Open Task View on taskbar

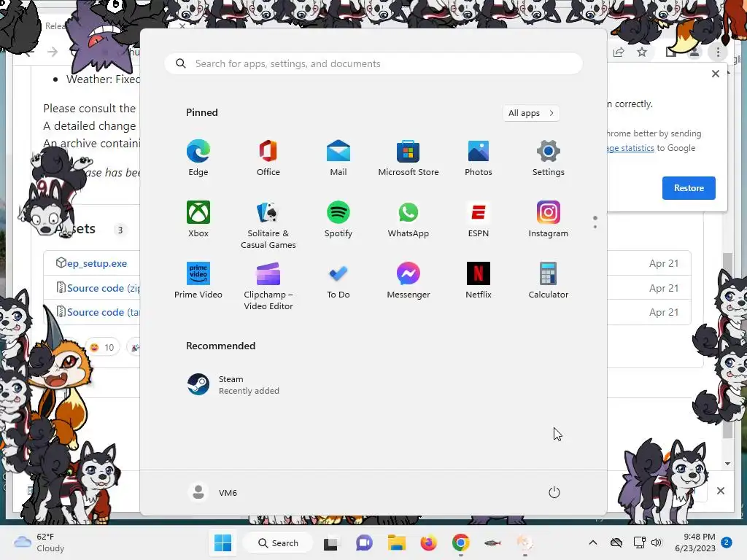pos(330,543)
